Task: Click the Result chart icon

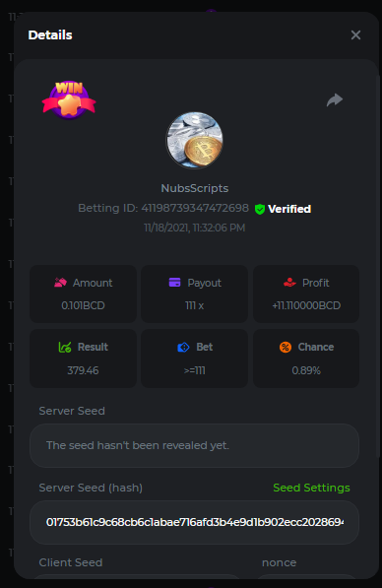Action: coord(65,347)
